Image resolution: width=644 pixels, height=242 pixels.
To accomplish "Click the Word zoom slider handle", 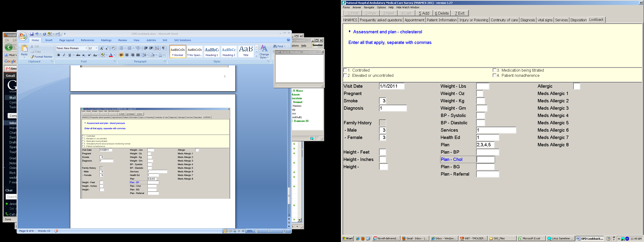I will pos(268,231).
